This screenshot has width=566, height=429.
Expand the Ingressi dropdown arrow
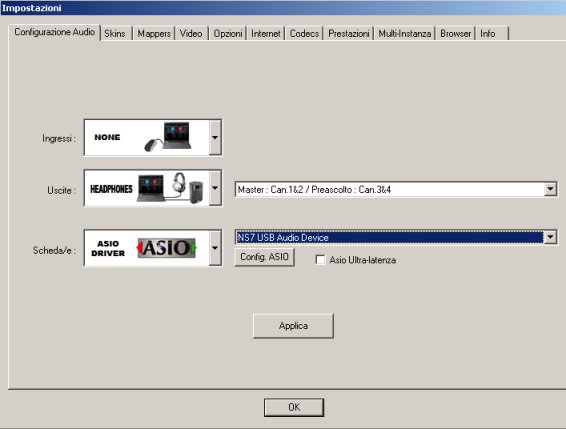(x=215, y=138)
